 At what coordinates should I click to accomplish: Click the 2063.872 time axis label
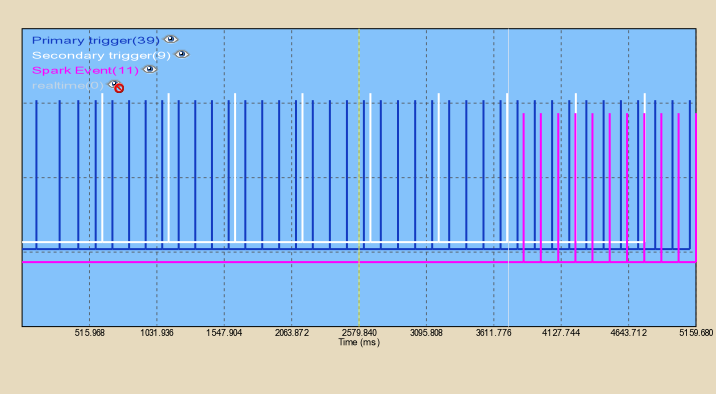[x=291, y=333]
